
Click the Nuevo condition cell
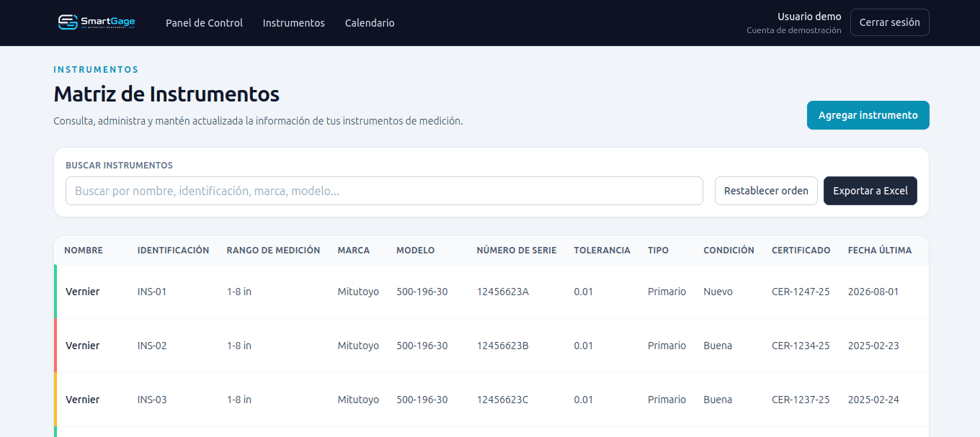click(x=718, y=292)
